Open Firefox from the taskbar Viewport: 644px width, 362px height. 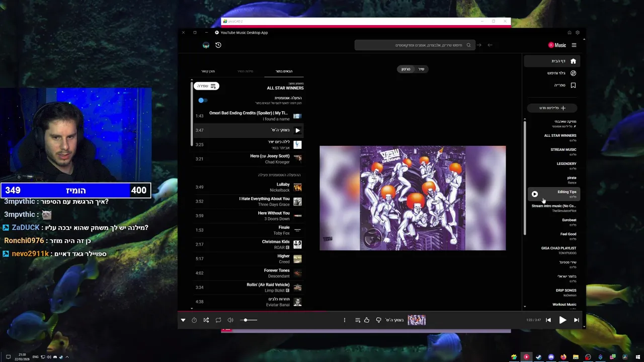(563, 357)
